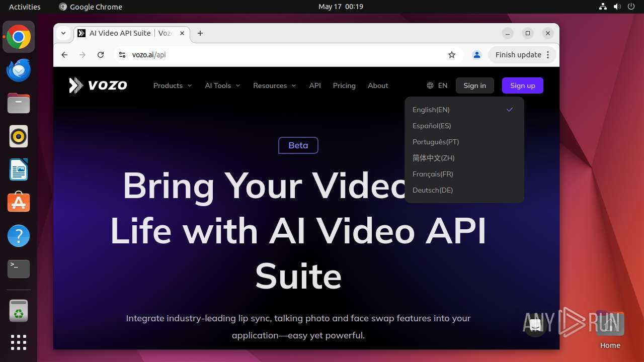Open the power menu icon in top bar
Screen dimensions: 644x362
[631, 7]
